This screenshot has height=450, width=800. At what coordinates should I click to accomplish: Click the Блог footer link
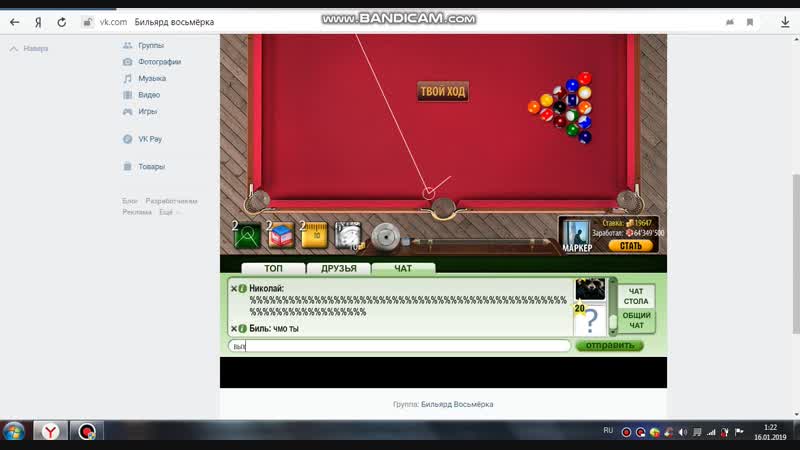[x=130, y=201]
